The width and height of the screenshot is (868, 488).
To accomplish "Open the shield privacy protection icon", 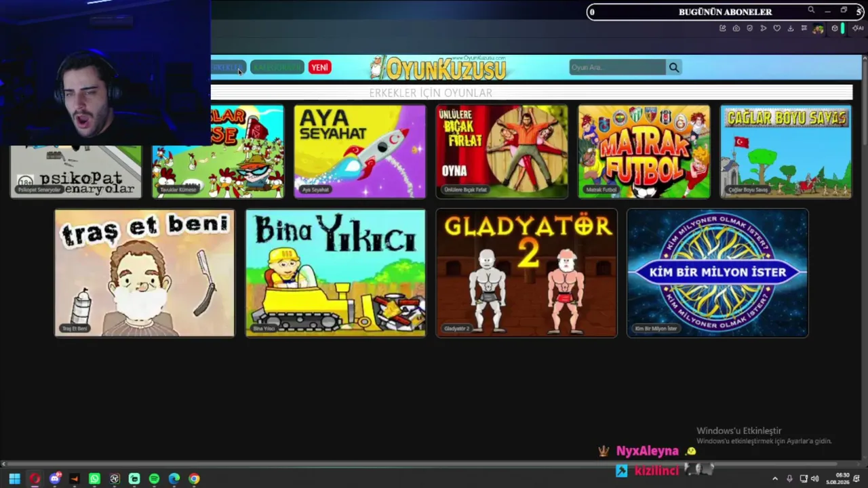I will coord(749,28).
